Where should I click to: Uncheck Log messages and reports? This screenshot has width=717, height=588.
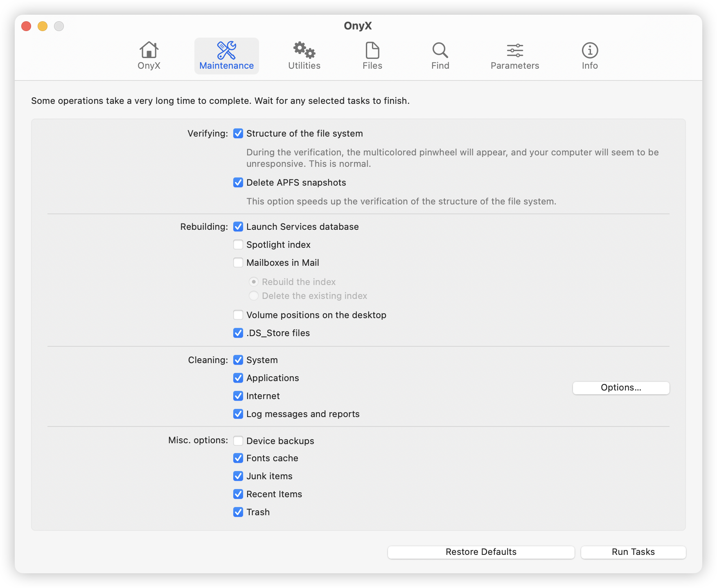coord(238,414)
